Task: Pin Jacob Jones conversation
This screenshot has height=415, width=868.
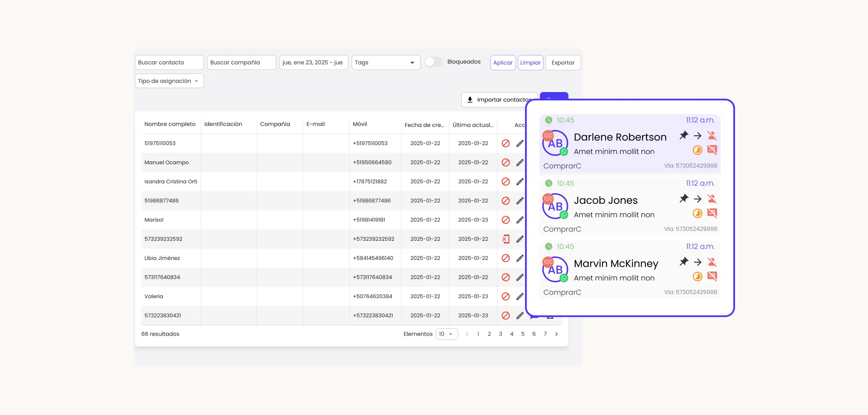Action: (684, 199)
